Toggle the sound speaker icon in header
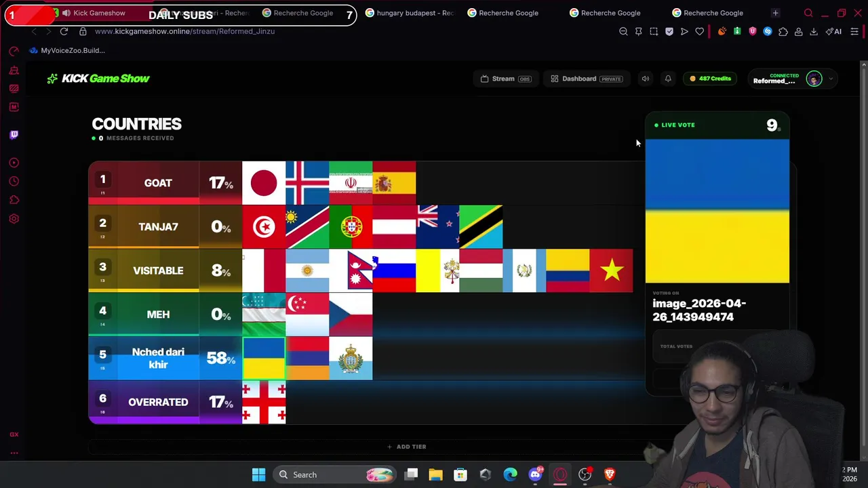The image size is (868, 488). [646, 79]
